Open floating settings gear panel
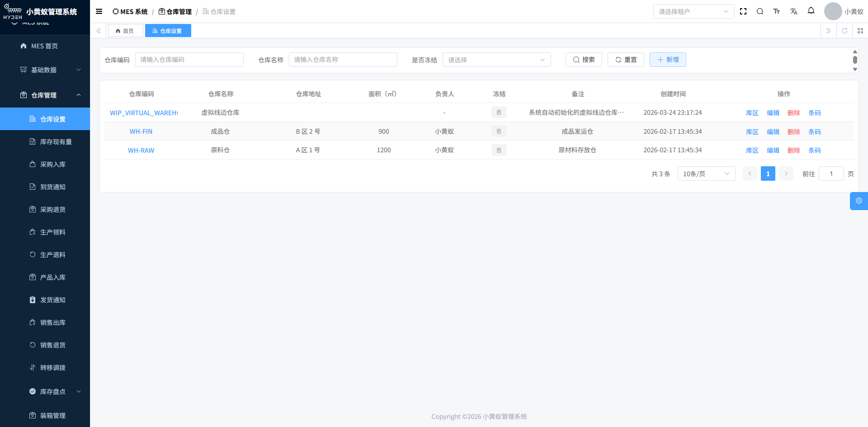868x427 pixels. point(859,201)
